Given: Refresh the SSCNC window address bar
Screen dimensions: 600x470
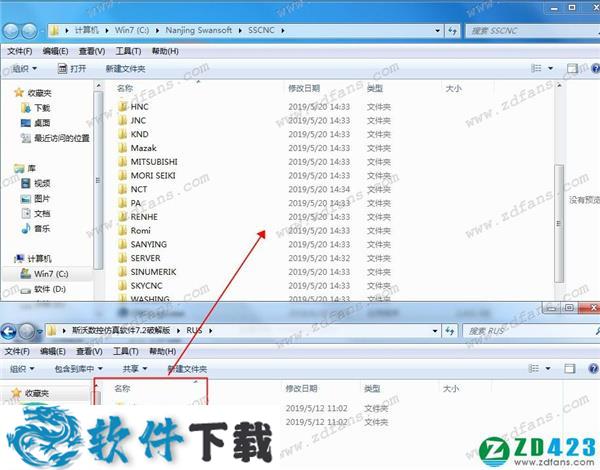Looking at the screenshot, I should pyautogui.click(x=452, y=31).
